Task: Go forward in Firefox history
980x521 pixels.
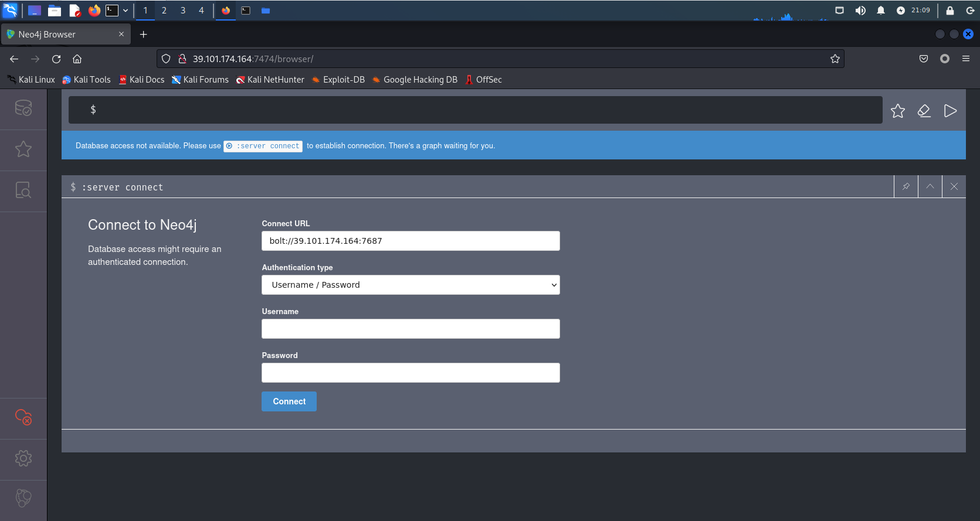Action: pyautogui.click(x=35, y=59)
